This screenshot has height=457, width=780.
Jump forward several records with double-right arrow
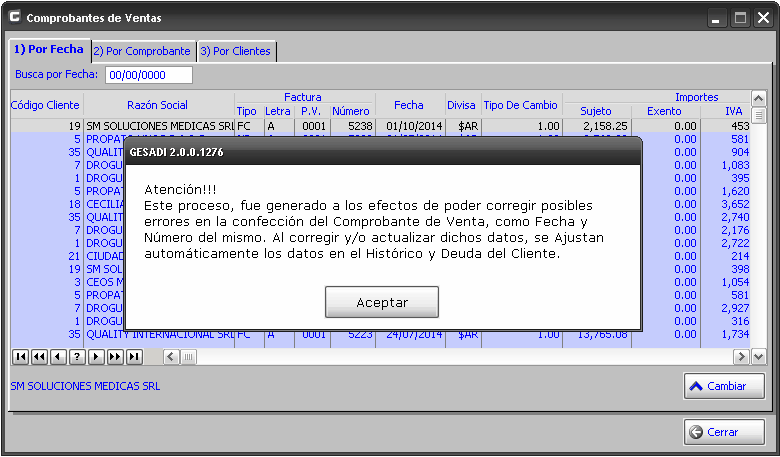(x=115, y=357)
